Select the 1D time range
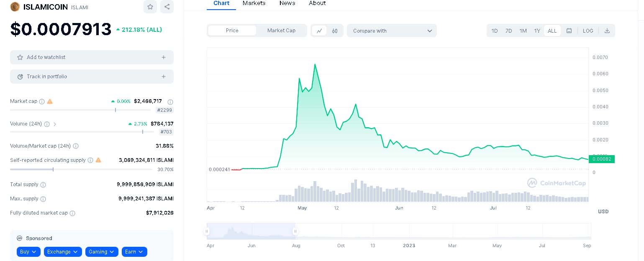The height and width of the screenshot is (261, 644). (x=495, y=31)
